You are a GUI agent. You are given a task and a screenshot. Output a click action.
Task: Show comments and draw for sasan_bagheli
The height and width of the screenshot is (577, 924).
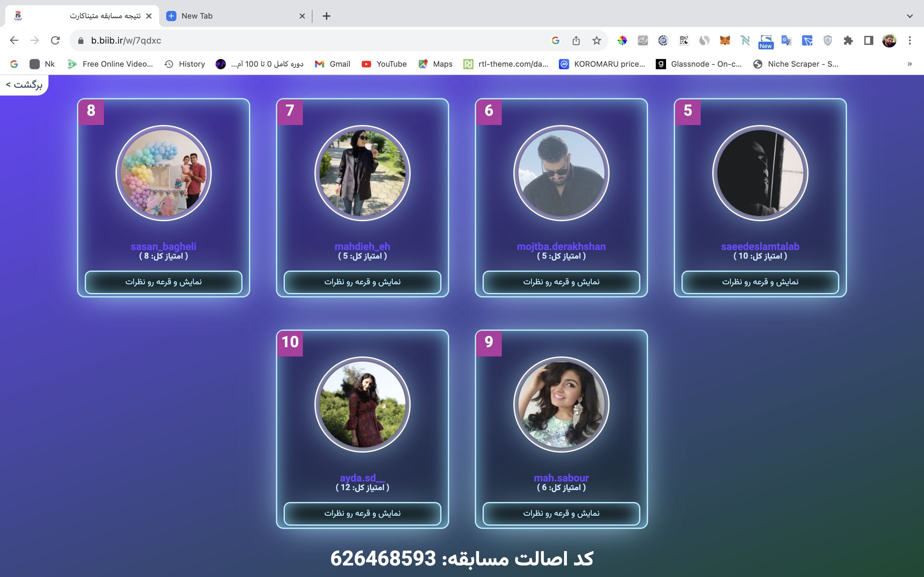click(x=163, y=282)
